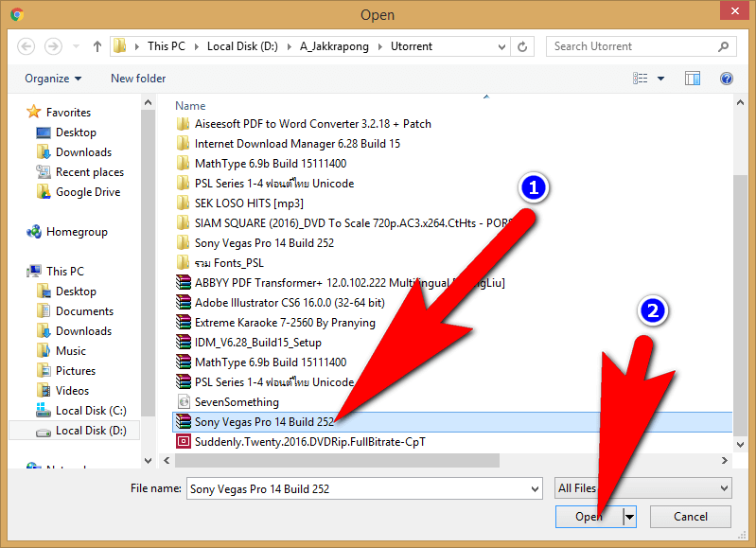Select Adobe Illustrator CS6 archive
This screenshot has height=548, width=756.
(281, 303)
